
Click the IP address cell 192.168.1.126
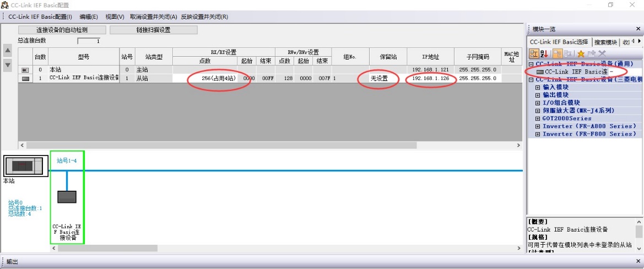click(x=430, y=78)
